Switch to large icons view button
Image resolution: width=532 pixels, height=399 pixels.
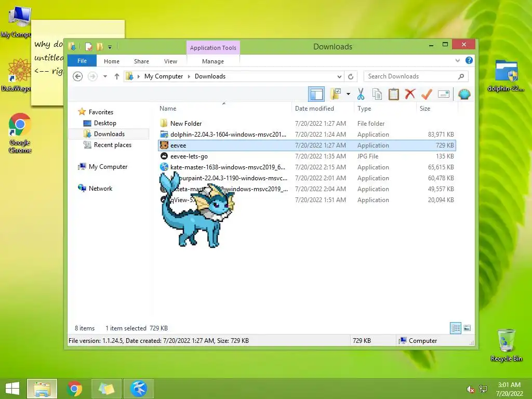tap(467, 328)
